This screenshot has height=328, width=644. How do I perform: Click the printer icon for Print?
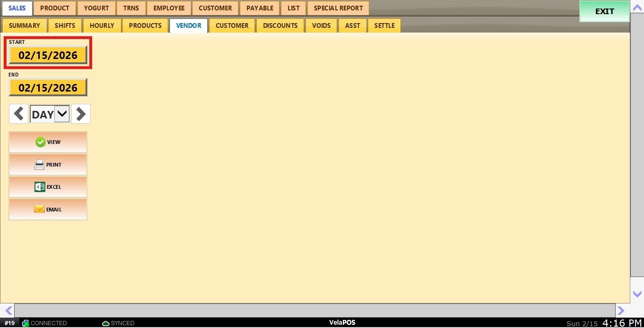pos(39,165)
